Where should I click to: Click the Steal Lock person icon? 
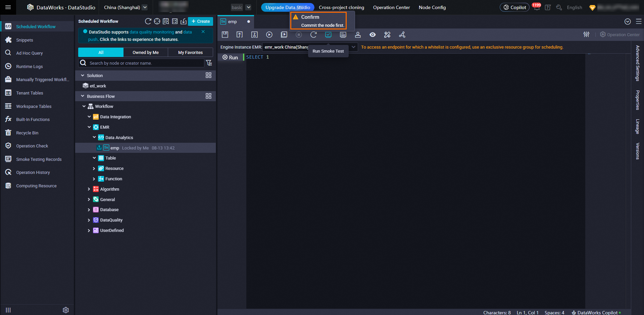coord(358,35)
